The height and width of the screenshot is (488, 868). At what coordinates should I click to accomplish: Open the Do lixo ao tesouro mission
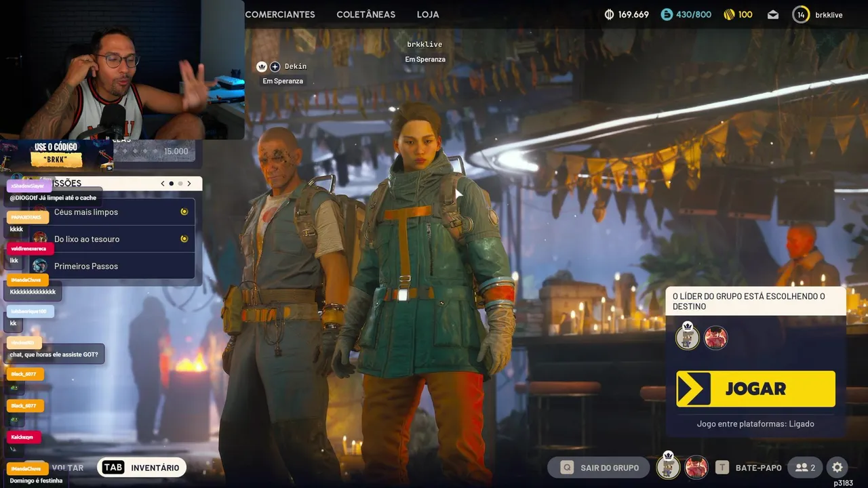(x=112, y=239)
